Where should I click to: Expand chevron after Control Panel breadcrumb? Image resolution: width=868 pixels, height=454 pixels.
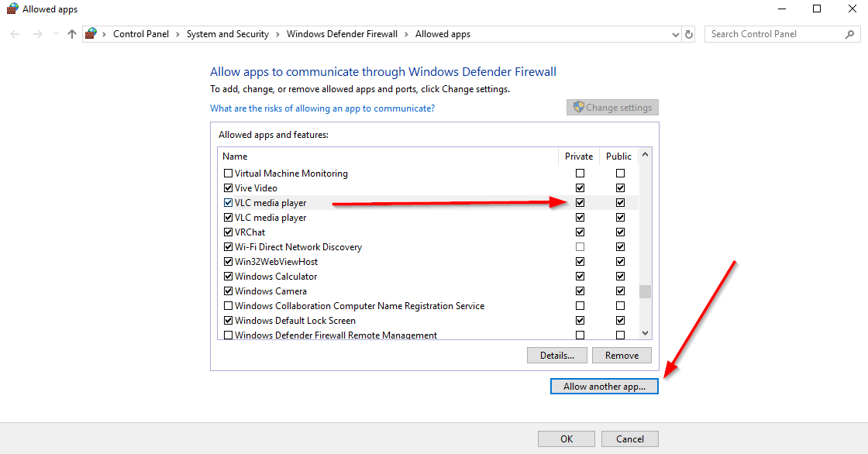click(177, 34)
